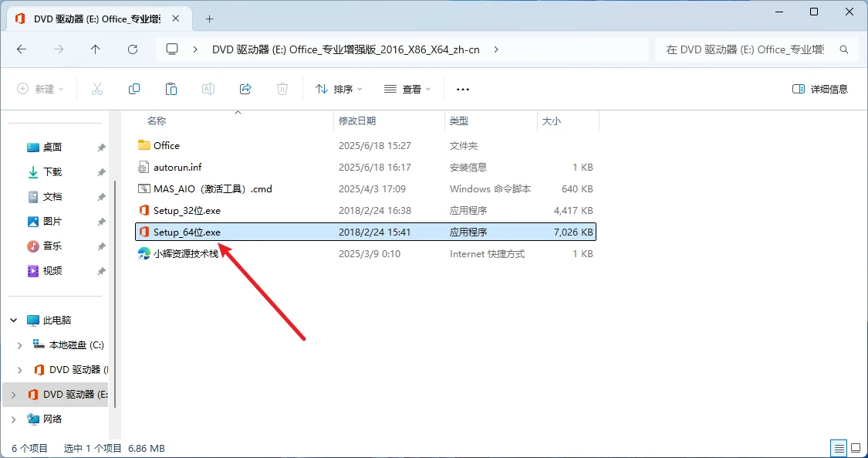Click the Edge shortcut icon for 小辉资源技术栈
This screenshot has width=868, height=458.
(x=144, y=253)
